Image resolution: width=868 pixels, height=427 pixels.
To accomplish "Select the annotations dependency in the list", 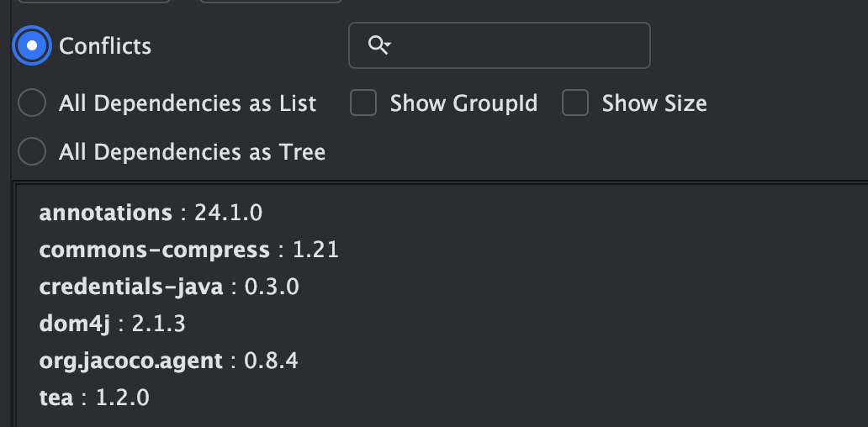I will tap(105, 213).
